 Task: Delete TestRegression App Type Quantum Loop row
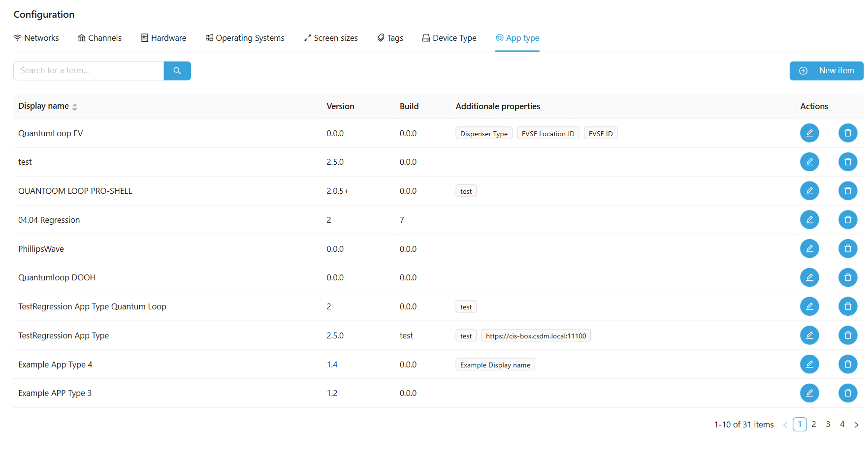pyautogui.click(x=847, y=306)
